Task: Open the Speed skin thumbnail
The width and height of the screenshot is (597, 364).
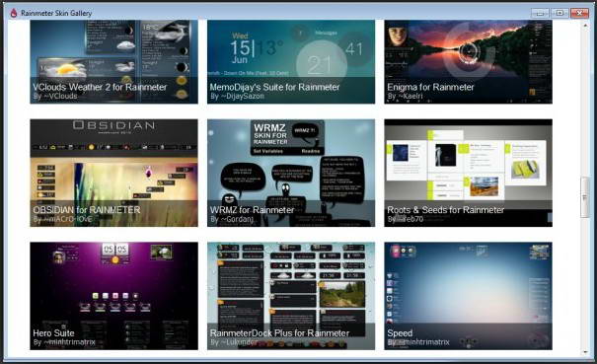Action: coord(468,296)
